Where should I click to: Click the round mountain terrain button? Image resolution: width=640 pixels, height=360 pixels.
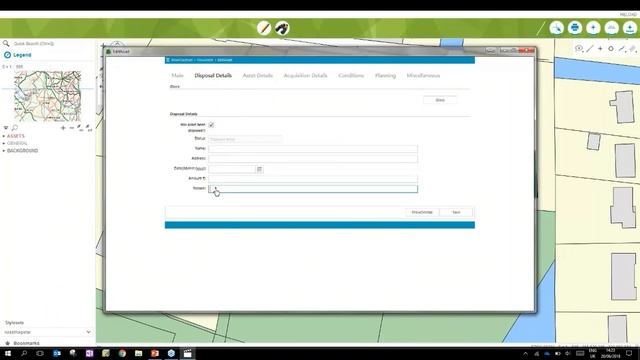[611, 28]
